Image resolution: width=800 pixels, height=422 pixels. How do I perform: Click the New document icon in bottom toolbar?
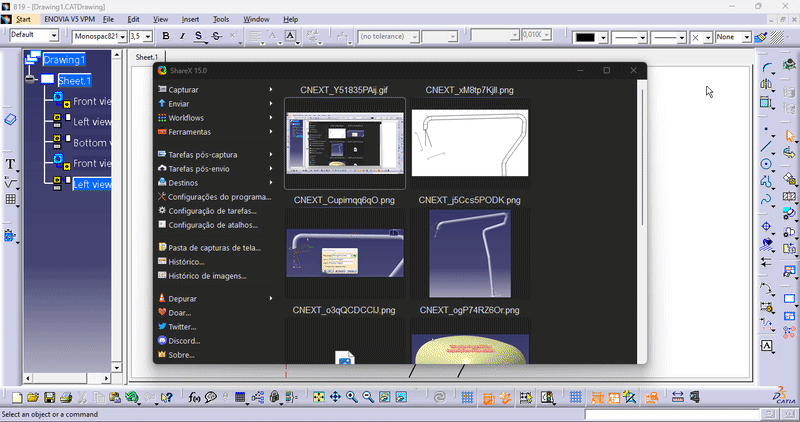click(17, 398)
